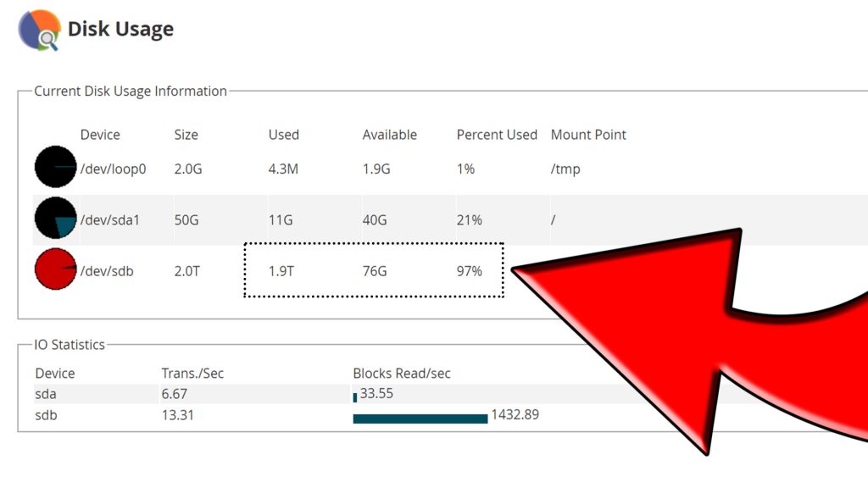Click the Percent Used column header
The width and height of the screenshot is (868, 488).
point(497,135)
